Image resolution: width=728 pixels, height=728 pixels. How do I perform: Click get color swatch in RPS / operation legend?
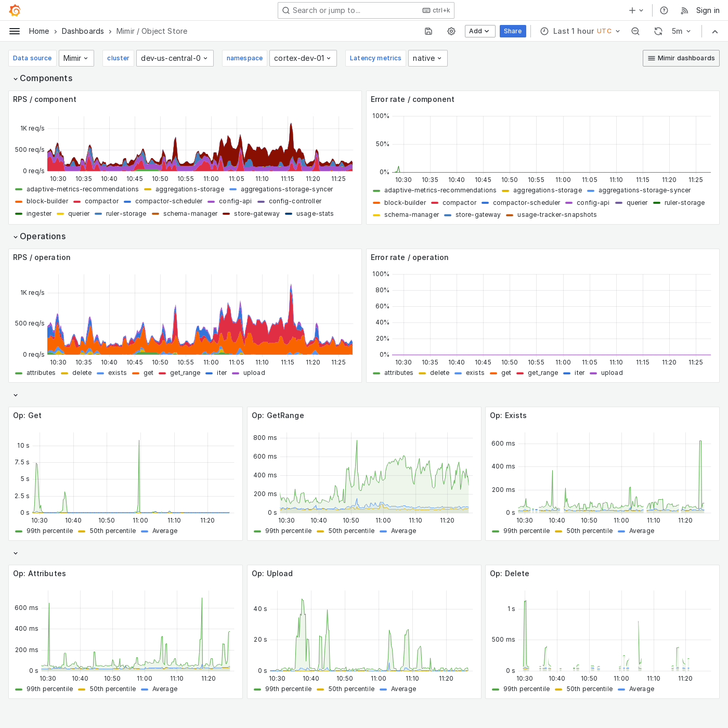pyautogui.click(x=136, y=373)
